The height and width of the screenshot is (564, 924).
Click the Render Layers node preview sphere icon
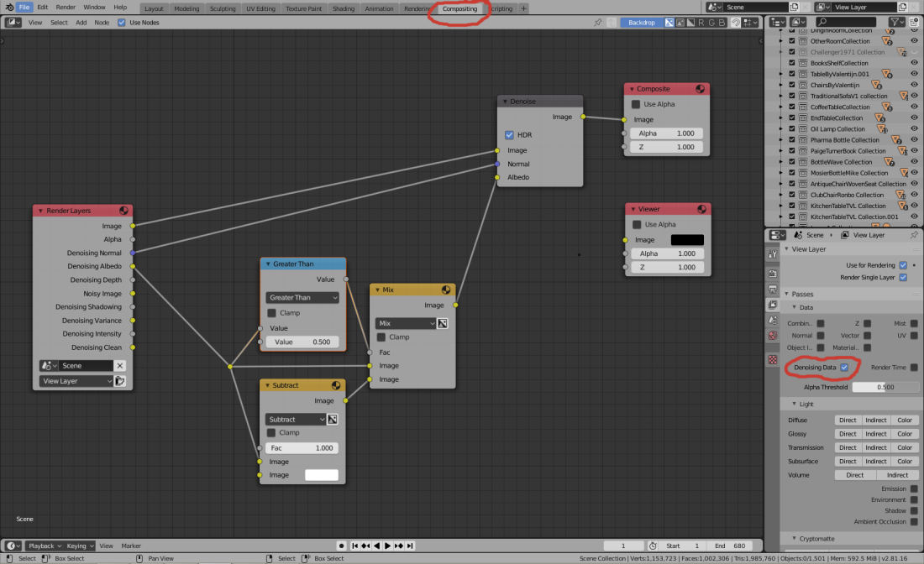(123, 210)
